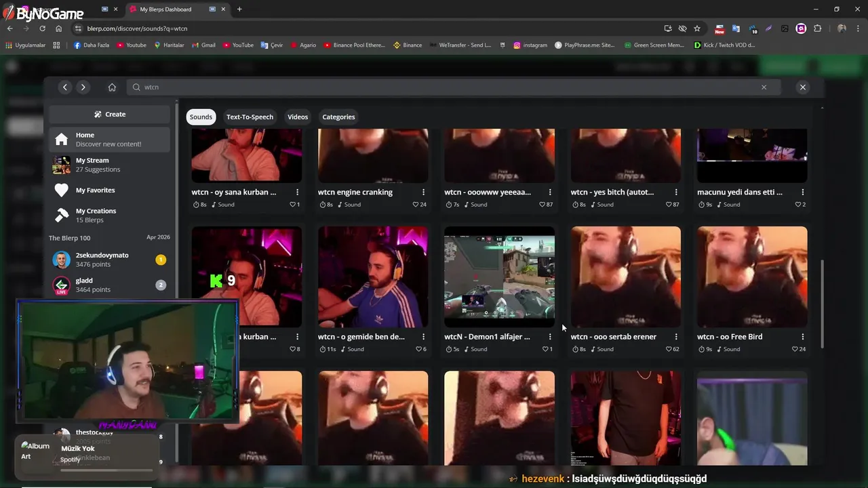Open Youtube bookmark

point(132,45)
